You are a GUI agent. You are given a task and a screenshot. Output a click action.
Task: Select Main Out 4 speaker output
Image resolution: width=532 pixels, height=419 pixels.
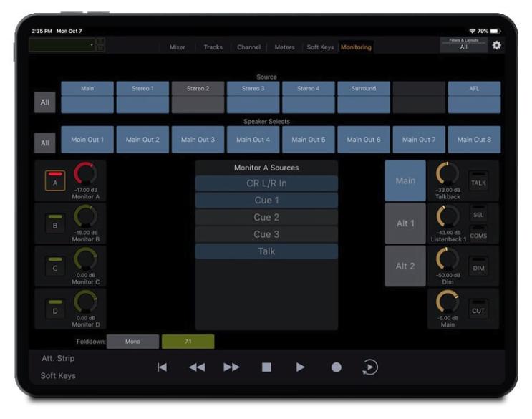(x=253, y=140)
